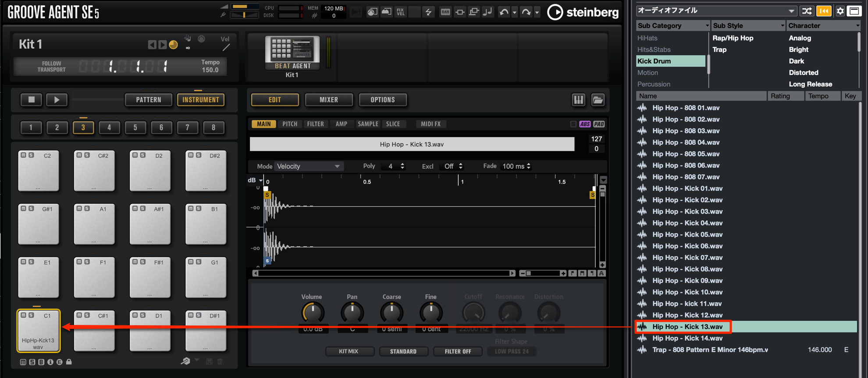This screenshot has width=868, height=378.
Task: Click the undo arrow in top toolbar
Action: tap(504, 12)
